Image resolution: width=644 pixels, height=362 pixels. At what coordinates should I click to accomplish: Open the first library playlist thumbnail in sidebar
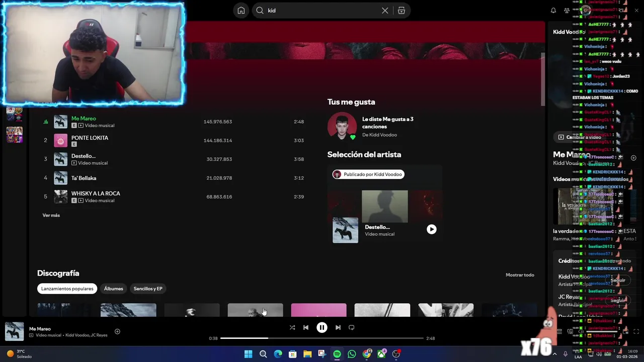click(14, 114)
